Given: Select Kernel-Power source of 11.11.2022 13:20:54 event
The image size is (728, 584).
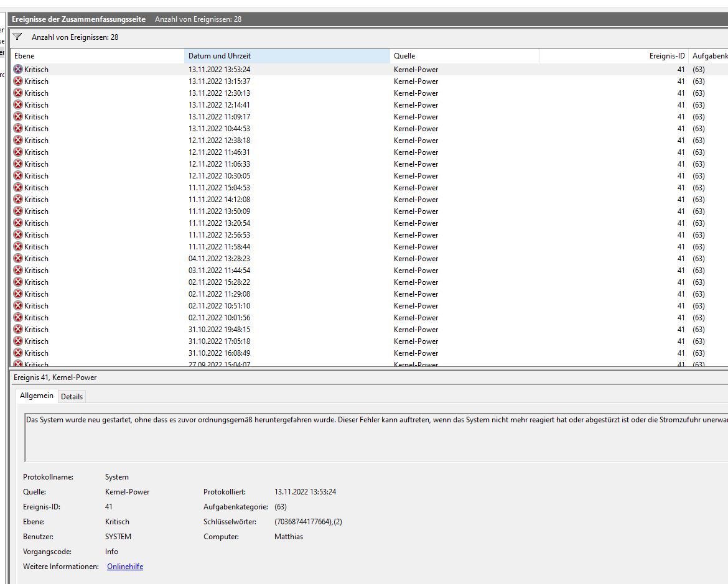Looking at the screenshot, I should 416,223.
